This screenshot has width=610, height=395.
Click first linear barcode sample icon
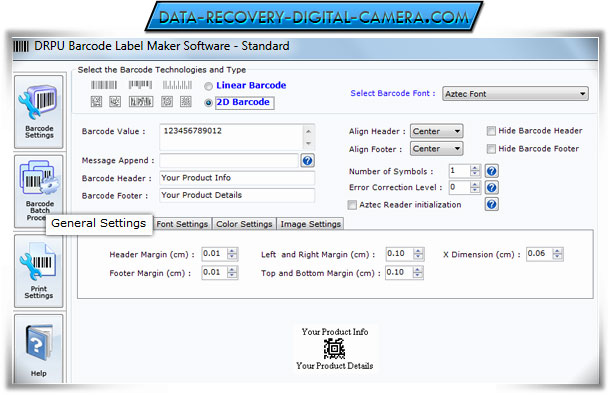tap(104, 85)
